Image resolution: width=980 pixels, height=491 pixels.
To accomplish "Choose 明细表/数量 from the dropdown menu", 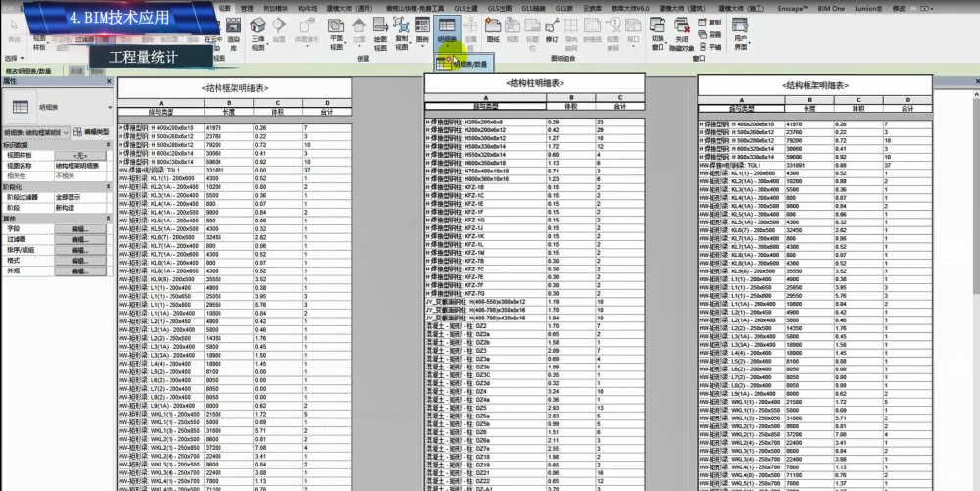I will (466, 63).
